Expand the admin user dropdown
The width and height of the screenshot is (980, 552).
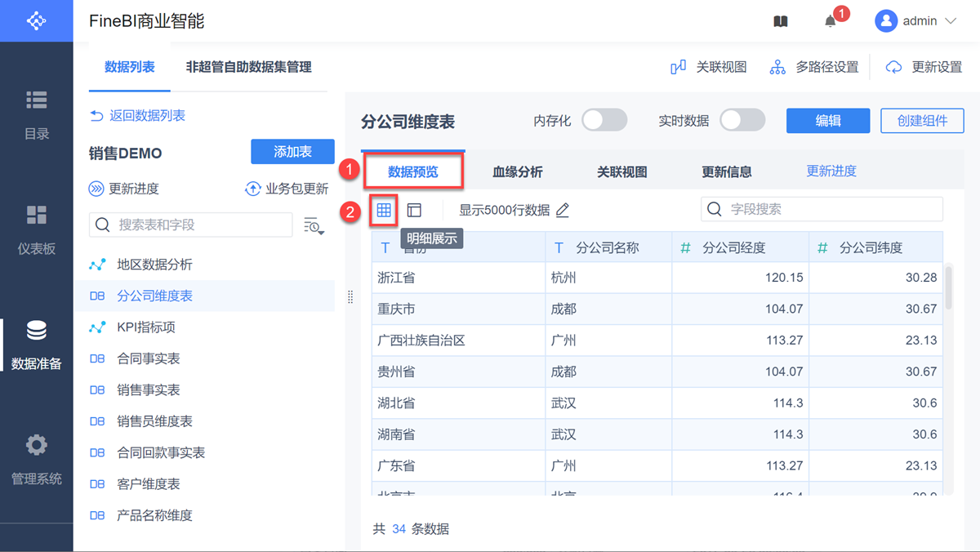[x=950, y=21]
